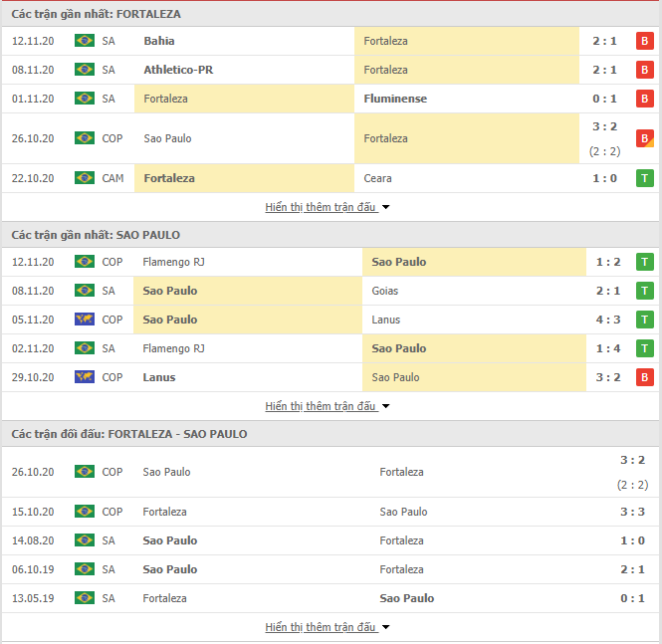Expand more head-to-head Fortaleza - Sao Paulo matches
The width and height of the screenshot is (662, 644).
tap(327, 627)
